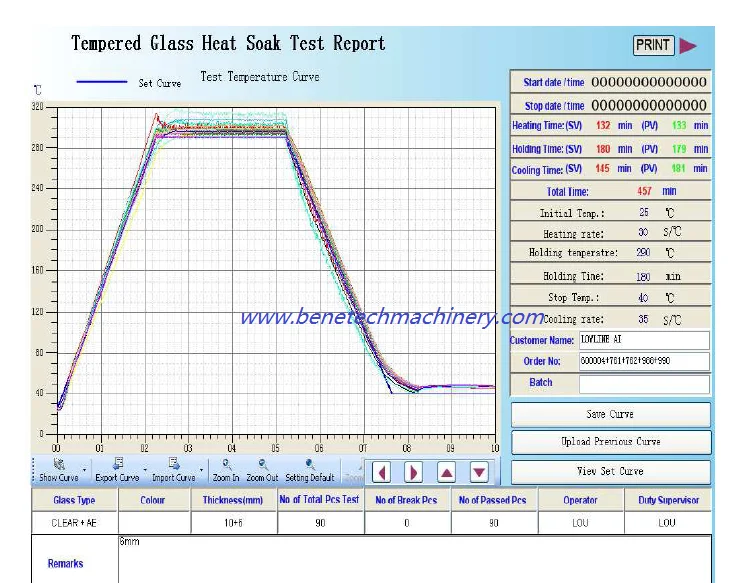749x583 pixels.
Task: Click the Cooling Time PV 181 value
Action: tap(678, 168)
